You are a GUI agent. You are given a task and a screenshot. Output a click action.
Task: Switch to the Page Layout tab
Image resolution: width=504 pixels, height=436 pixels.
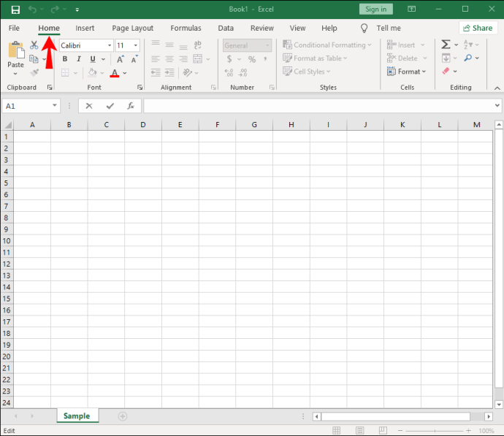click(132, 28)
